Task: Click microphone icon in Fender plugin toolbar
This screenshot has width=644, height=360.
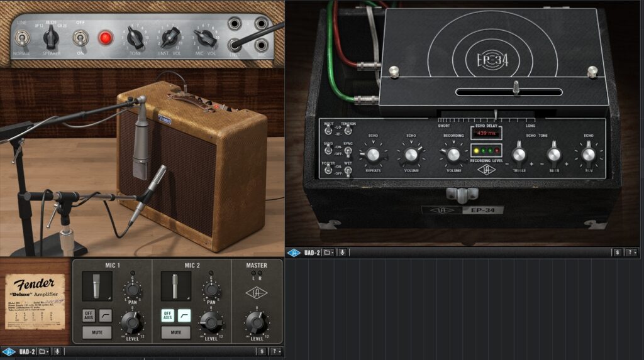Action: (x=57, y=352)
